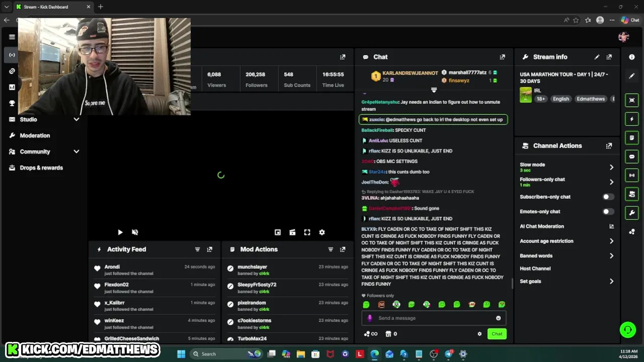The width and height of the screenshot is (644, 362).
Task: Edit stream info with the pencil icon
Action: click(x=597, y=57)
